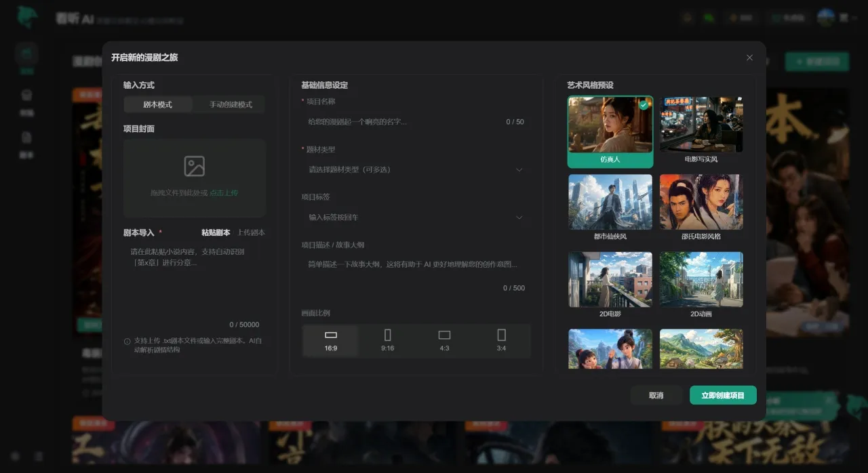The width and height of the screenshot is (868, 473).
Task: Click the 艺术风格预设 heading
Action: (x=590, y=85)
